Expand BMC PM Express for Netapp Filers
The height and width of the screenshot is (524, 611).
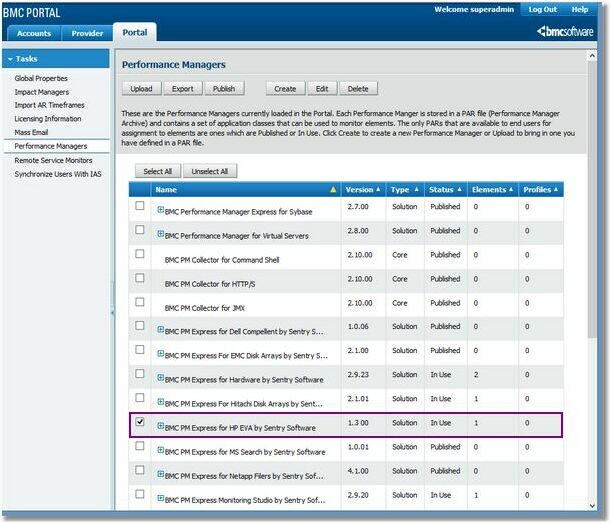(x=160, y=474)
